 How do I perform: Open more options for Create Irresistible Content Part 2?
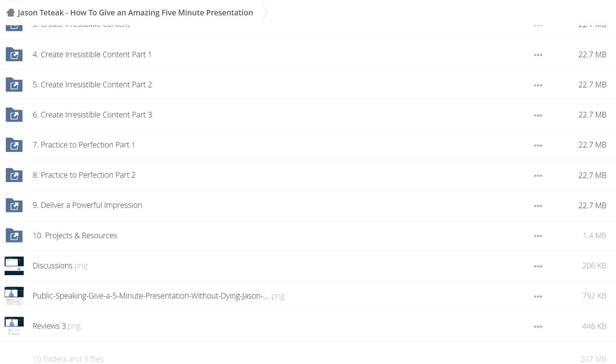point(538,85)
